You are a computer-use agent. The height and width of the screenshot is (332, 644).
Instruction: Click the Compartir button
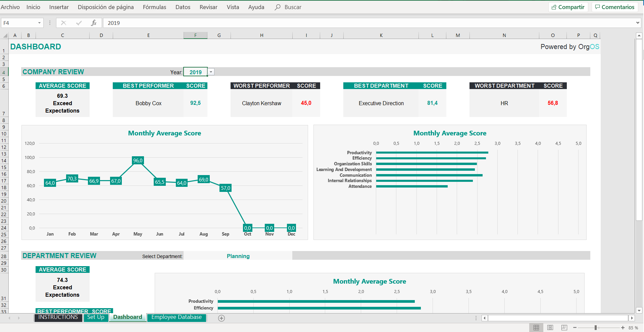568,7
